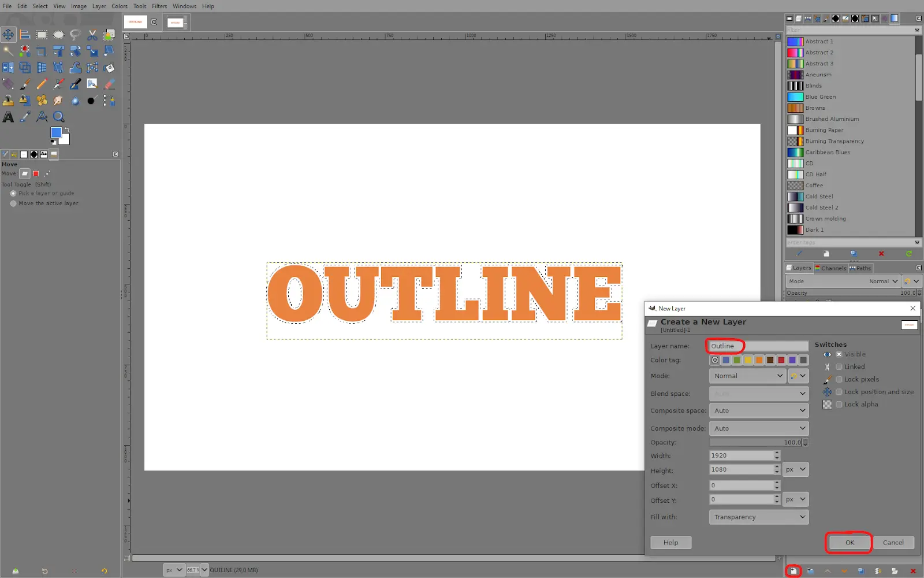The width and height of the screenshot is (924, 578).
Task: Open the Fill with Transparency dropdown
Action: click(759, 517)
